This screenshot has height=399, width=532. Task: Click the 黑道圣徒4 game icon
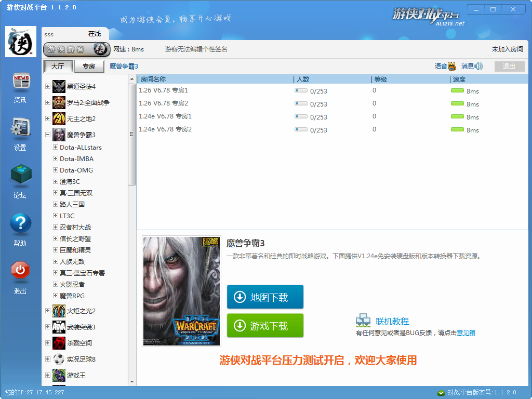click(59, 87)
